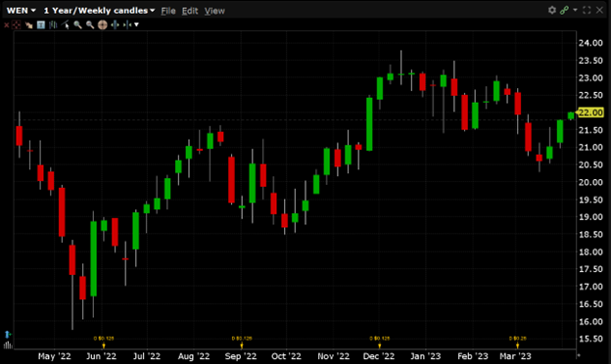Viewport: 611px width, 364px height.
Task: Open the File menu
Action: tap(168, 11)
